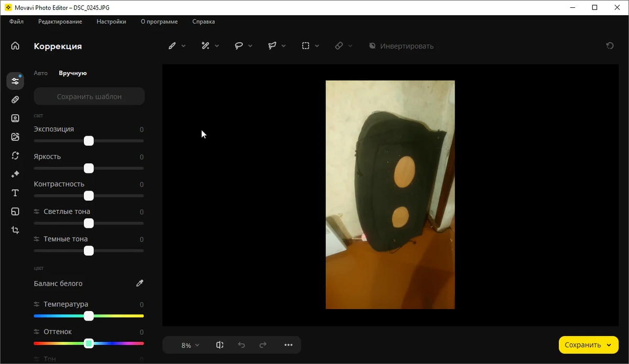
Task: Click the Сохранить шаблон button
Action: (89, 96)
